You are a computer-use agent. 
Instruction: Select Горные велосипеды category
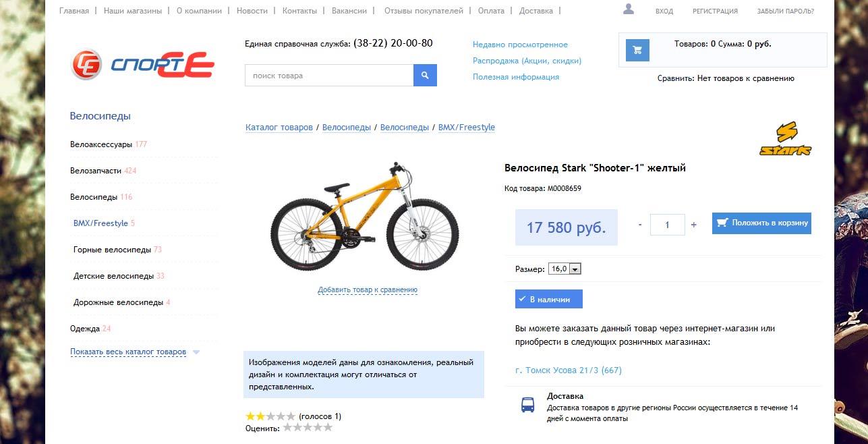pyautogui.click(x=112, y=250)
